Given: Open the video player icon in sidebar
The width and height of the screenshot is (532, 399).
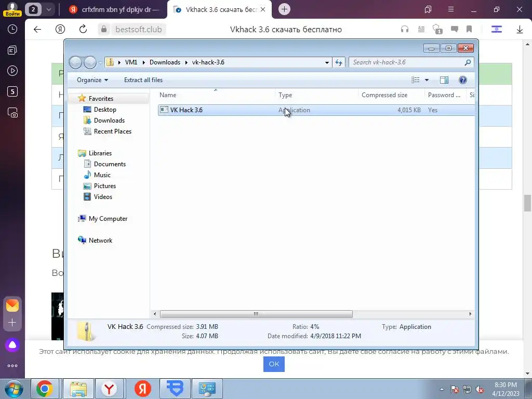Looking at the screenshot, I should [x=12, y=71].
